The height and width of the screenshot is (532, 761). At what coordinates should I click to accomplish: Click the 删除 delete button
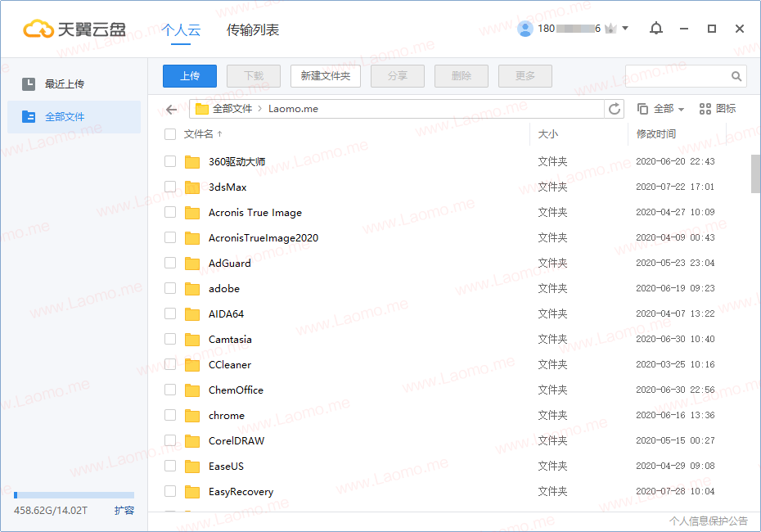coord(462,76)
